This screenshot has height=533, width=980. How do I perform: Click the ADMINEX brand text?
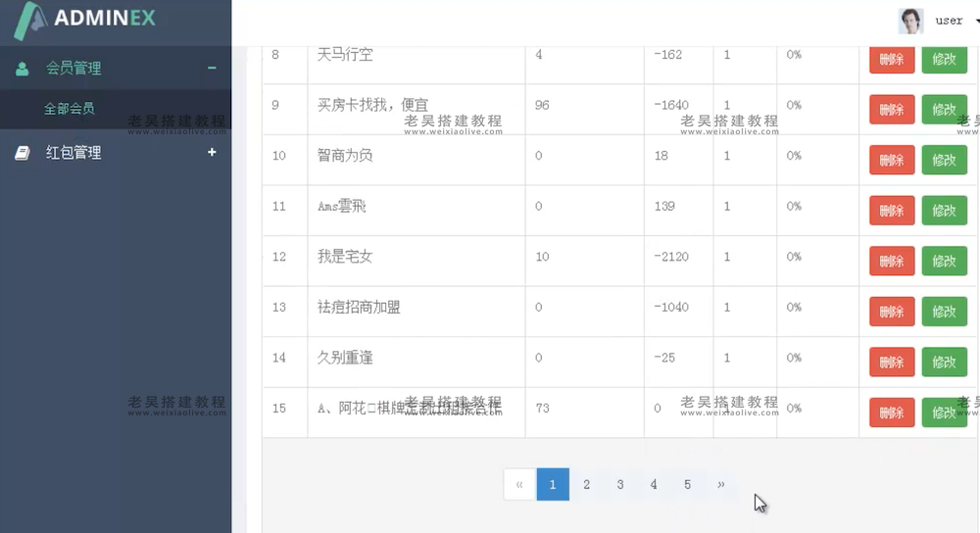(105, 18)
